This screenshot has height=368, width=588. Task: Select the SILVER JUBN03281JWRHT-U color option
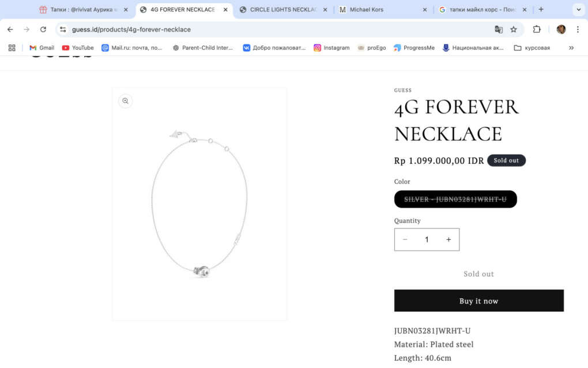point(455,199)
